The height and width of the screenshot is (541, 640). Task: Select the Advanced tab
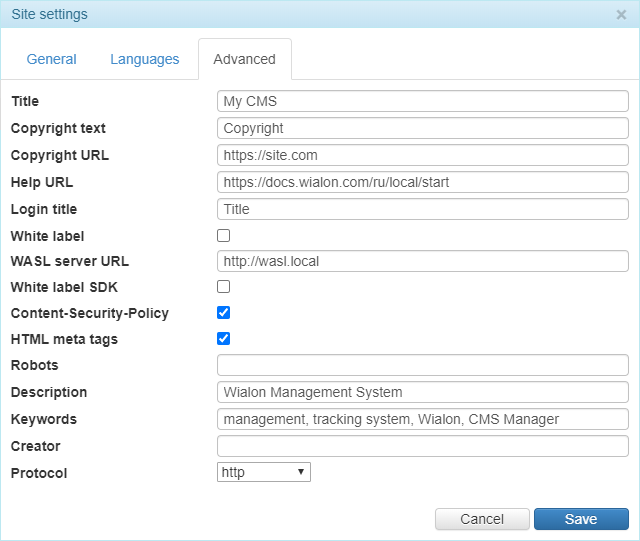click(x=244, y=59)
